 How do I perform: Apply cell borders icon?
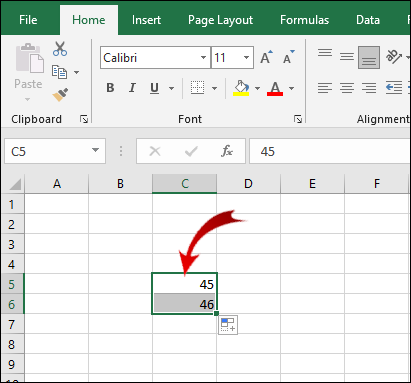click(x=197, y=88)
